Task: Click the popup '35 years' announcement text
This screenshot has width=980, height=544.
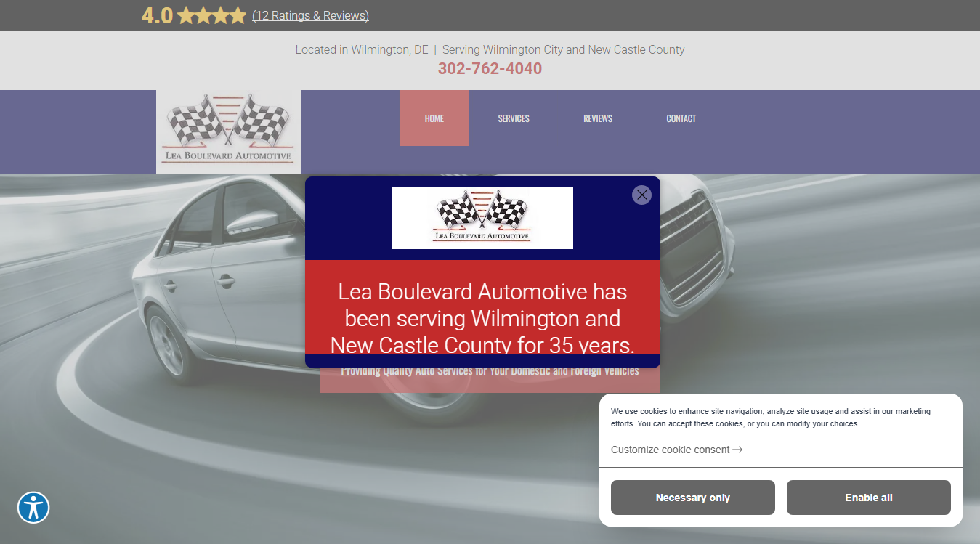Action: pos(482,318)
